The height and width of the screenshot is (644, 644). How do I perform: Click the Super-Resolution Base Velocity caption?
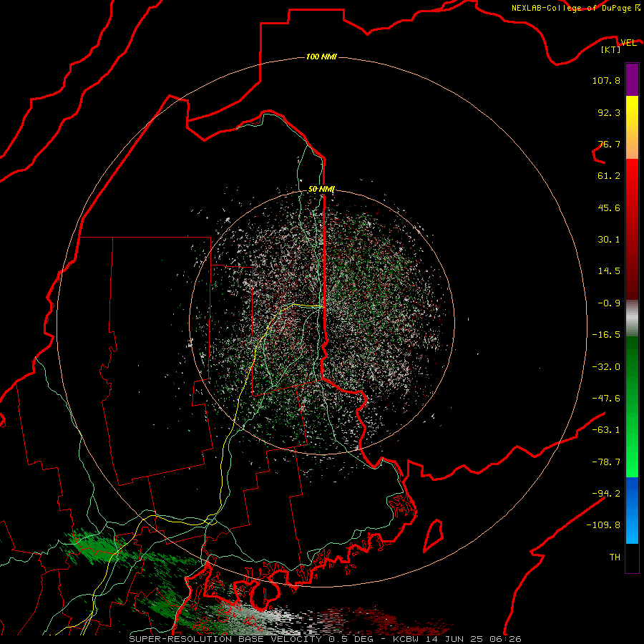(x=326, y=639)
